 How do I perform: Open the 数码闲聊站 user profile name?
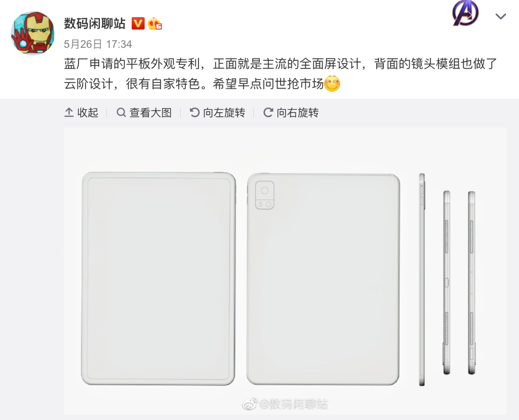point(94,24)
